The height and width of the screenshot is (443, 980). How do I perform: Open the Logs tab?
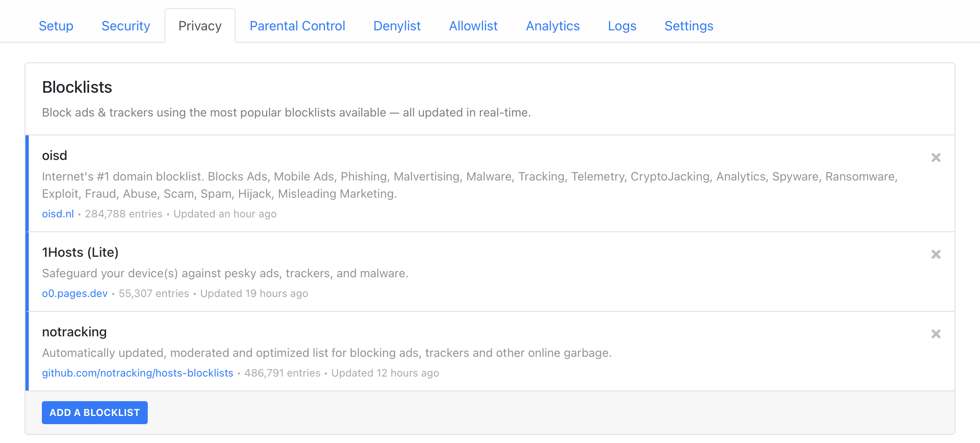[622, 26]
